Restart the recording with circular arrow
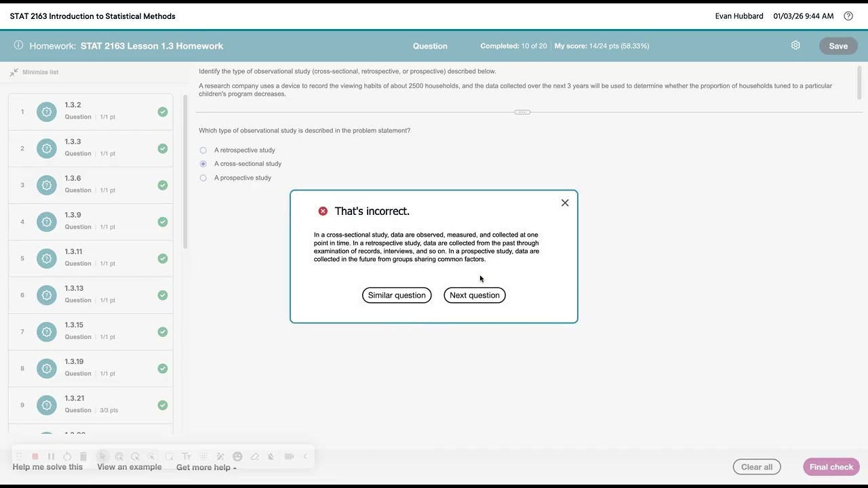The width and height of the screenshot is (868, 488). pyautogui.click(x=67, y=457)
